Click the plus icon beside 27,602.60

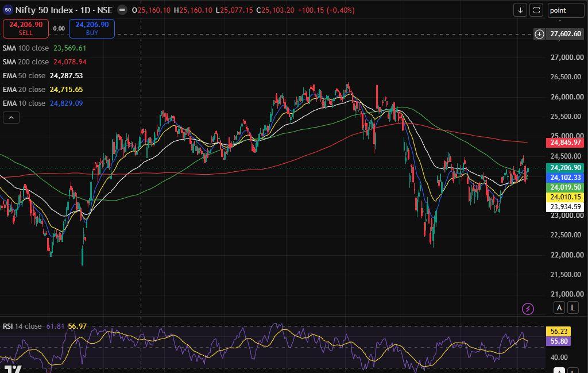pyautogui.click(x=539, y=34)
